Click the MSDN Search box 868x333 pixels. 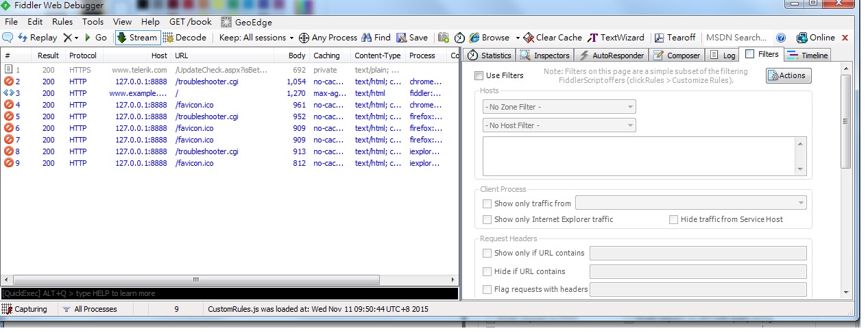pyautogui.click(x=736, y=38)
